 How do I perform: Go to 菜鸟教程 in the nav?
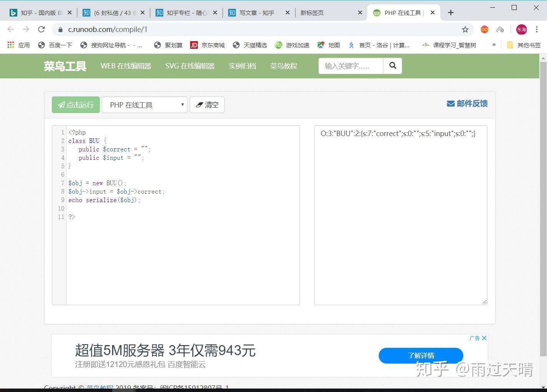(283, 66)
